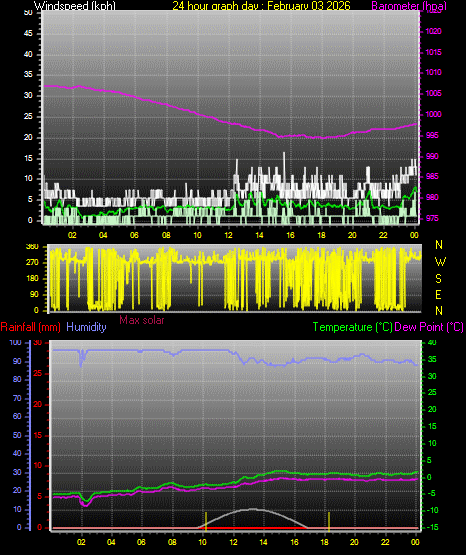466x555 pixels.
Task: Click the peak of the grey max solar curve
Action: pos(253,509)
